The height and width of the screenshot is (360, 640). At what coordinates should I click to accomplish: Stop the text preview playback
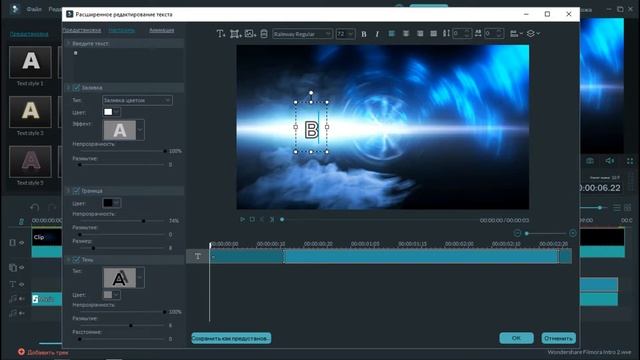[252, 220]
